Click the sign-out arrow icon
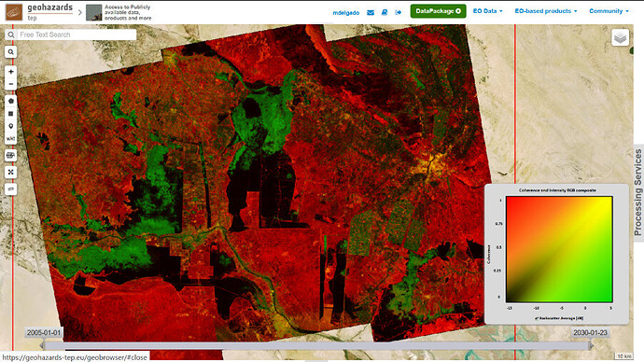The width and height of the screenshot is (644, 362). [398, 12]
